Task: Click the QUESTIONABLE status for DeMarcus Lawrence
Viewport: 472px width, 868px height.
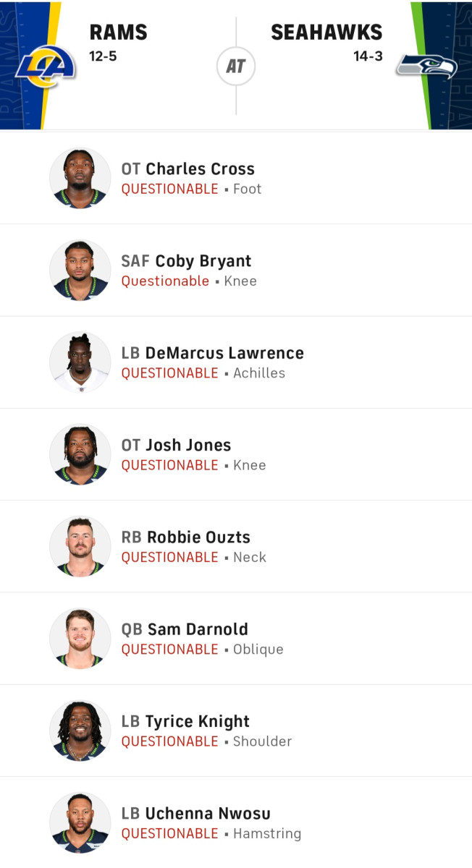Action: [x=170, y=373]
